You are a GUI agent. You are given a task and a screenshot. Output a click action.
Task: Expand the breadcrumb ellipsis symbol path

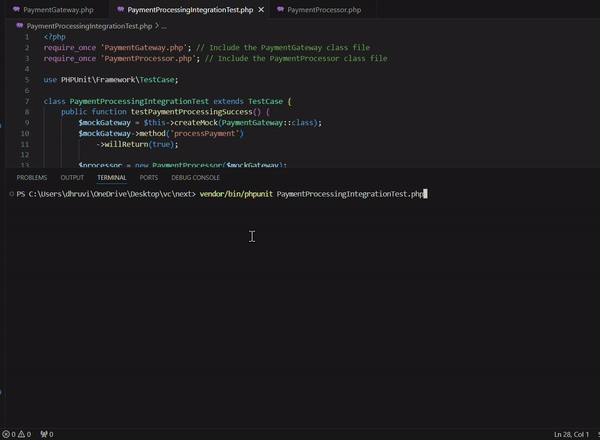[164, 25]
